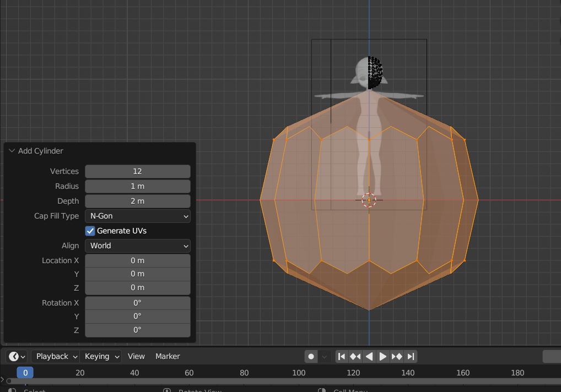Open the timeline Marker menu
Viewport: 561px width, 392px height.
pos(168,356)
